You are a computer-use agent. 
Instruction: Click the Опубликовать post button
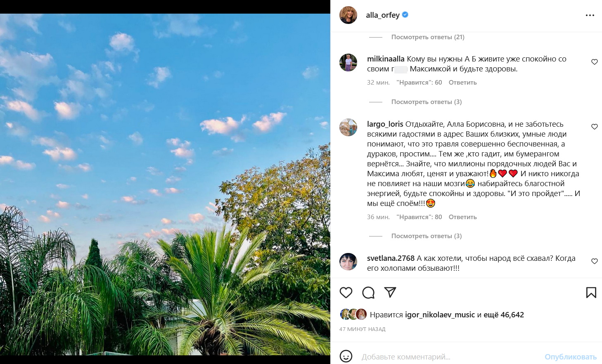(570, 357)
